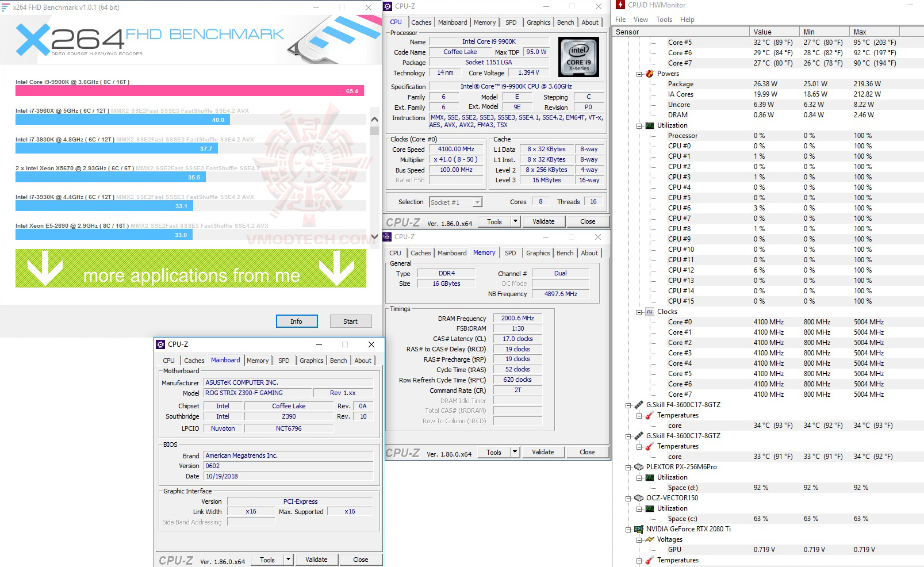Click the Powers lightning icon in HWMonitor
The height and width of the screenshot is (567, 924).
tap(649, 74)
